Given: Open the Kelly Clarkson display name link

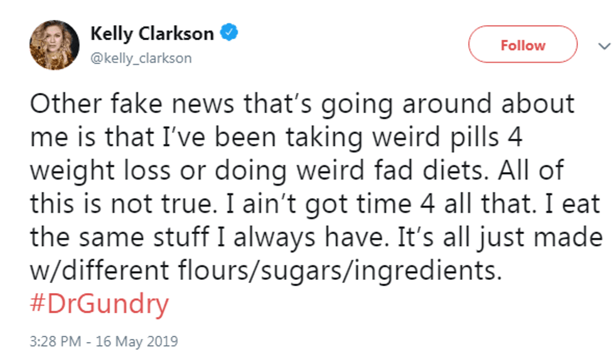Looking at the screenshot, I should click(x=152, y=34).
